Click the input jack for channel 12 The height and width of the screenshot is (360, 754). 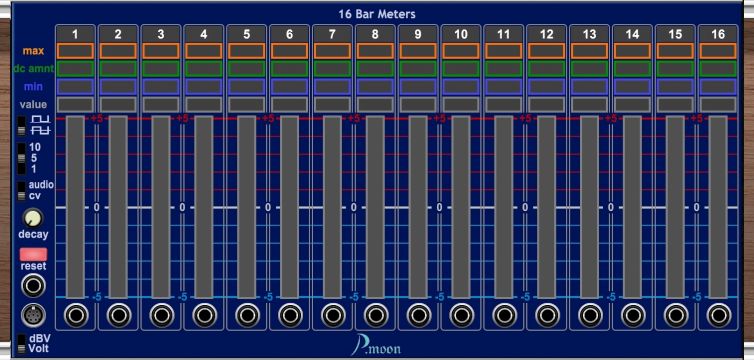[x=547, y=316]
